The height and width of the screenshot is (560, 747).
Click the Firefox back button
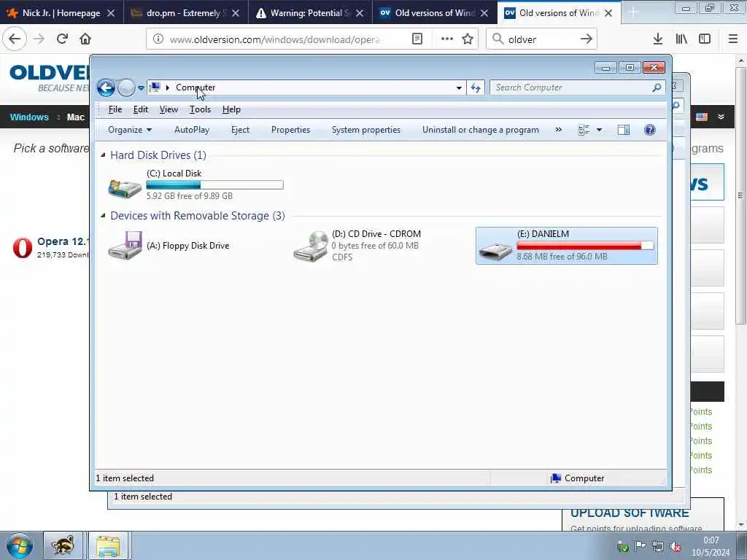15,39
